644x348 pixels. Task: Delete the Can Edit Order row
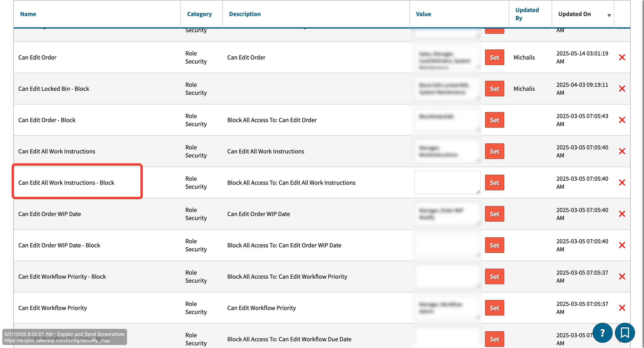click(622, 57)
